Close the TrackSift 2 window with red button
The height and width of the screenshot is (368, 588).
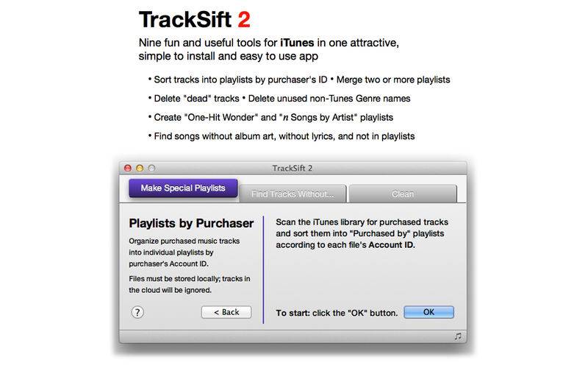(x=128, y=169)
